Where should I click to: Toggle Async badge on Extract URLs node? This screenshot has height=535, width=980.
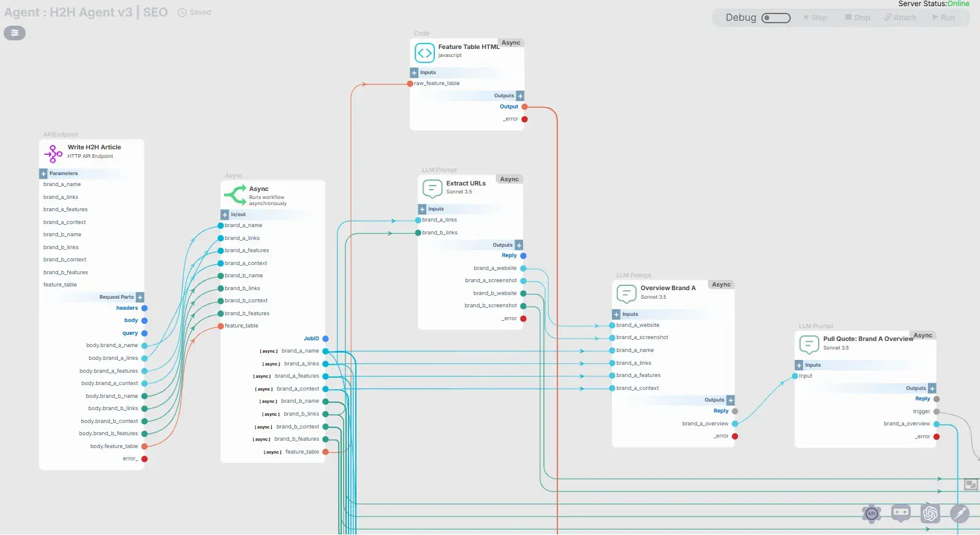pos(509,179)
